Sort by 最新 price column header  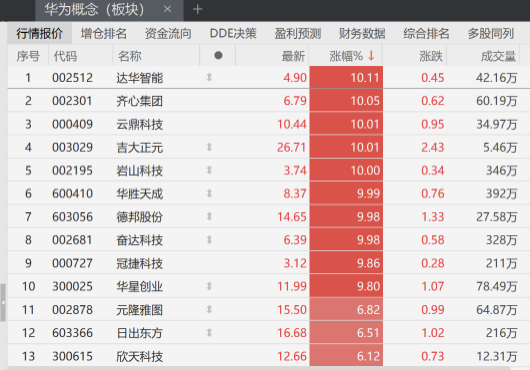coord(293,56)
